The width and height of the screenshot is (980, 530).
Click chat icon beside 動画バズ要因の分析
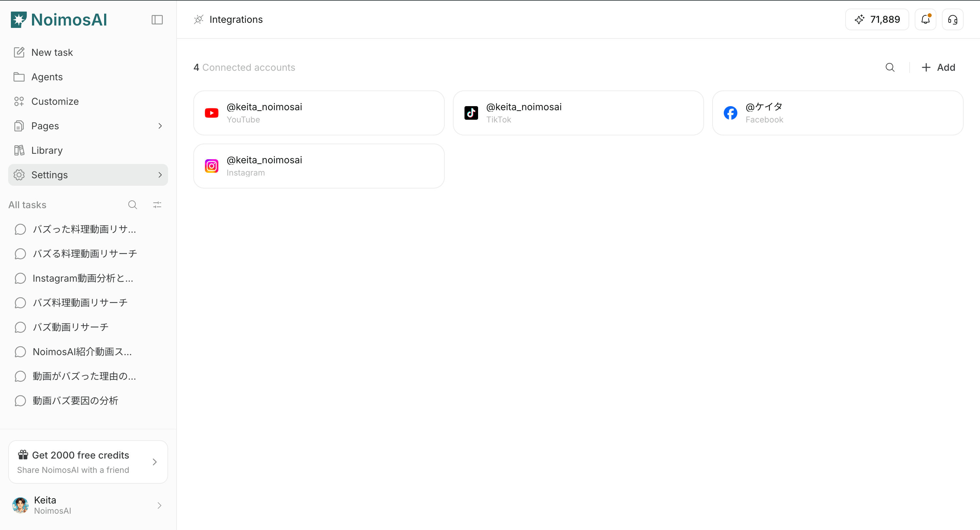(20, 401)
